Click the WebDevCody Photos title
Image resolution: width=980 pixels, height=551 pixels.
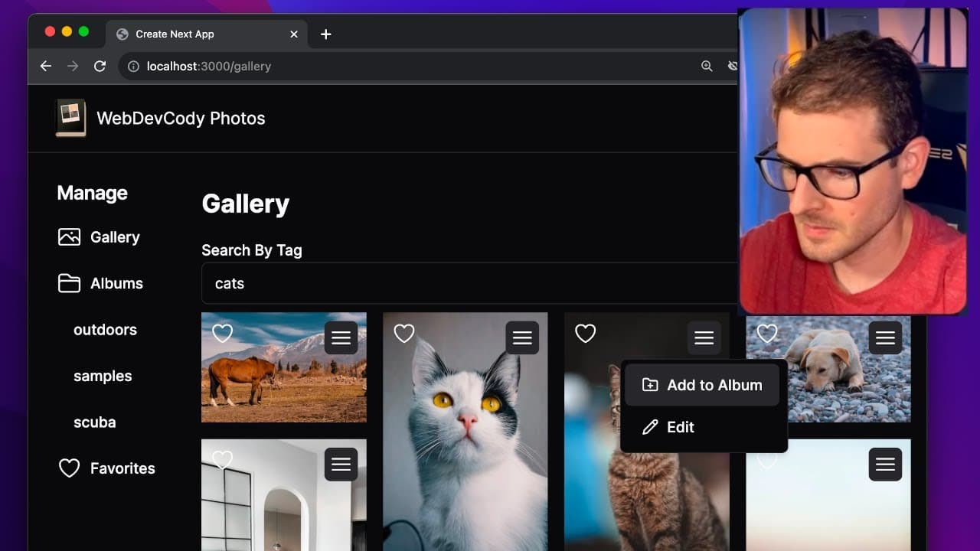click(x=181, y=119)
